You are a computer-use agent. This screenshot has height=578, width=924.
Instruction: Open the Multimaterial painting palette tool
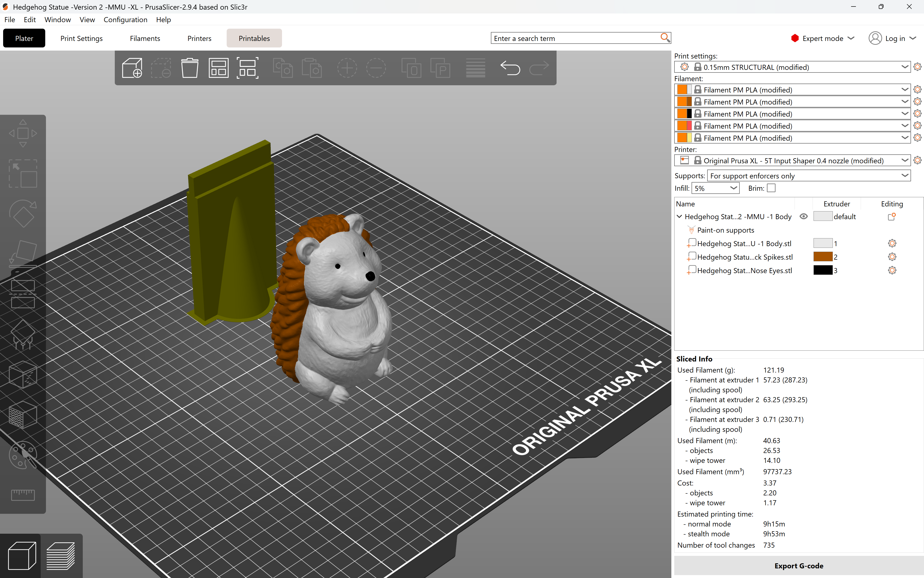23,455
